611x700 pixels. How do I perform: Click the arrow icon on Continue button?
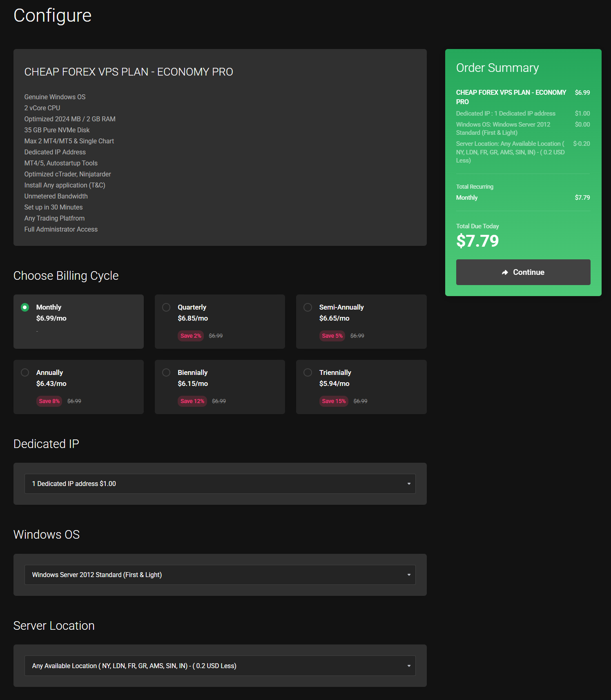505,272
